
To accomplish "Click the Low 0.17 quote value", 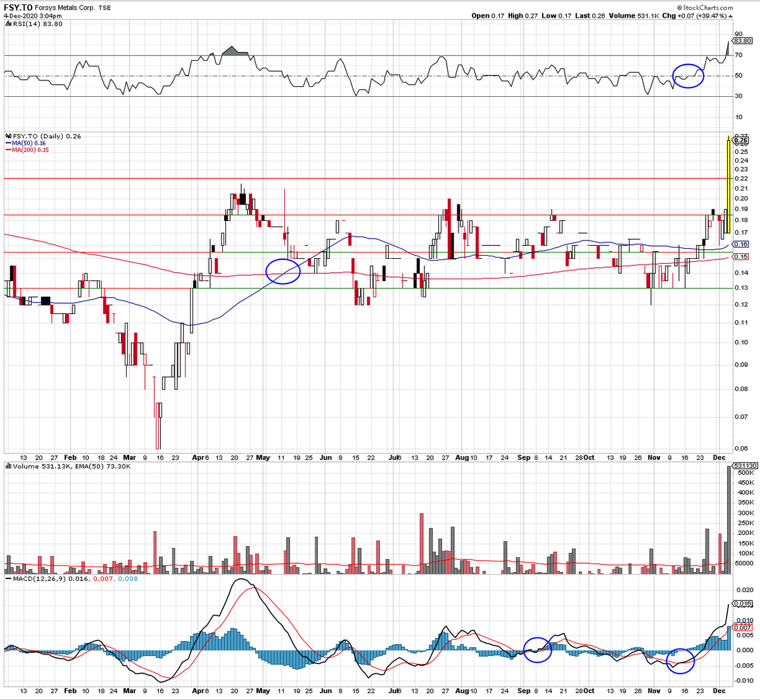I will (x=557, y=16).
